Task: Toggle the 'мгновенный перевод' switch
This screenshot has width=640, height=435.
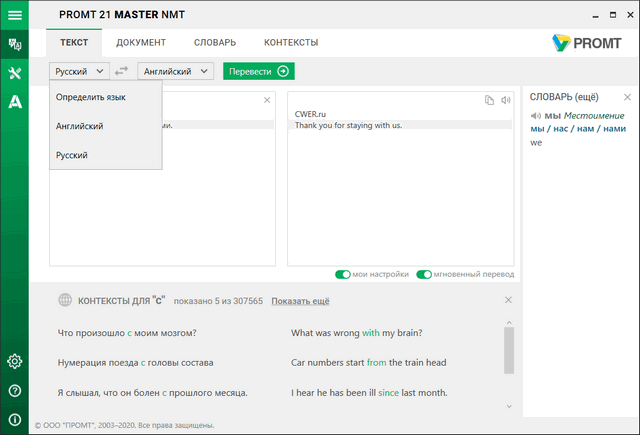Action: 424,274
